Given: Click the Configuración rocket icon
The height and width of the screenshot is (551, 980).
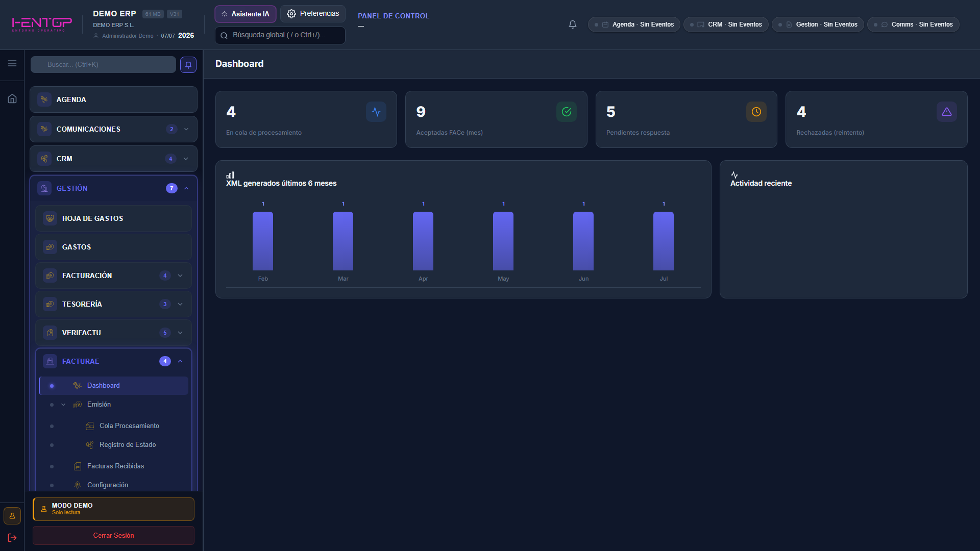Looking at the screenshot, I should tap(78, 485).
